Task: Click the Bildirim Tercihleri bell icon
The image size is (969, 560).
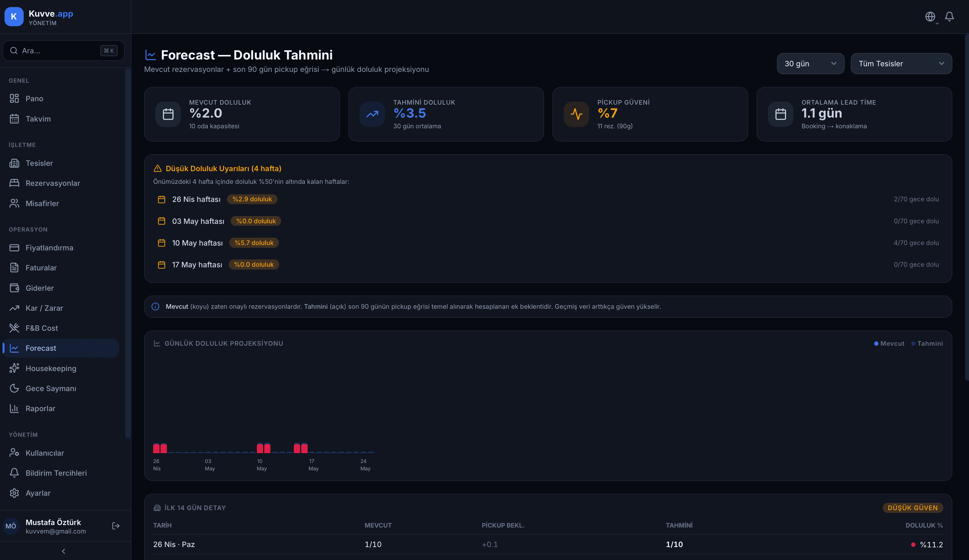Action: coord(14,473)
